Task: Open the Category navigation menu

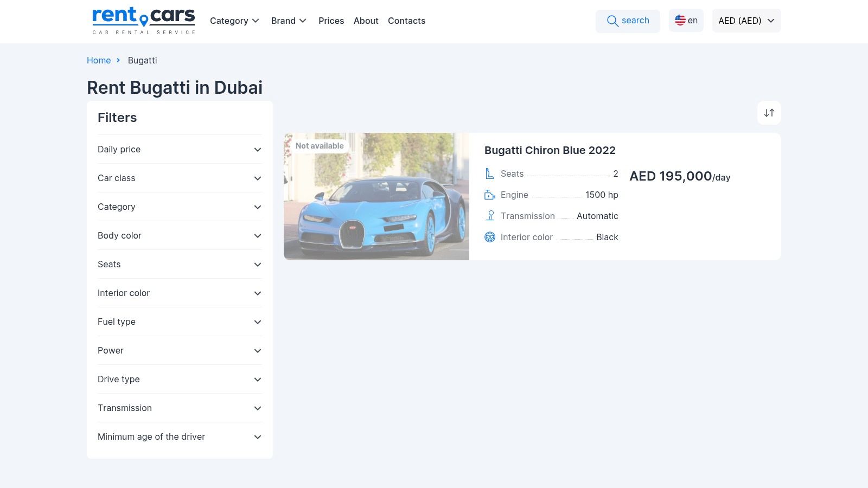Action: (x=234, y=21)
